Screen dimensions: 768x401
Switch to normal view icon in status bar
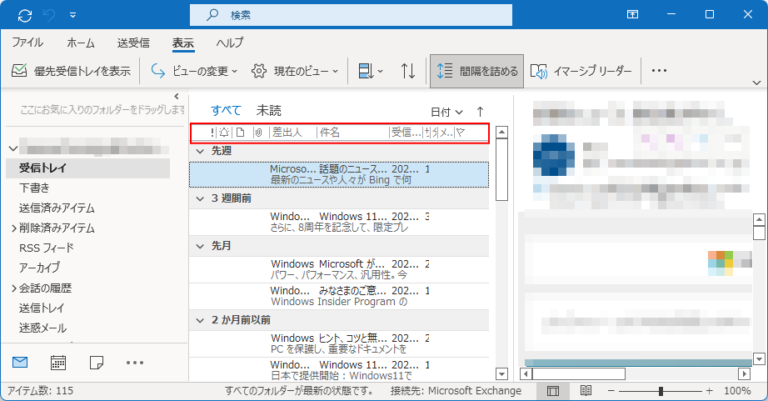[553, 391]
